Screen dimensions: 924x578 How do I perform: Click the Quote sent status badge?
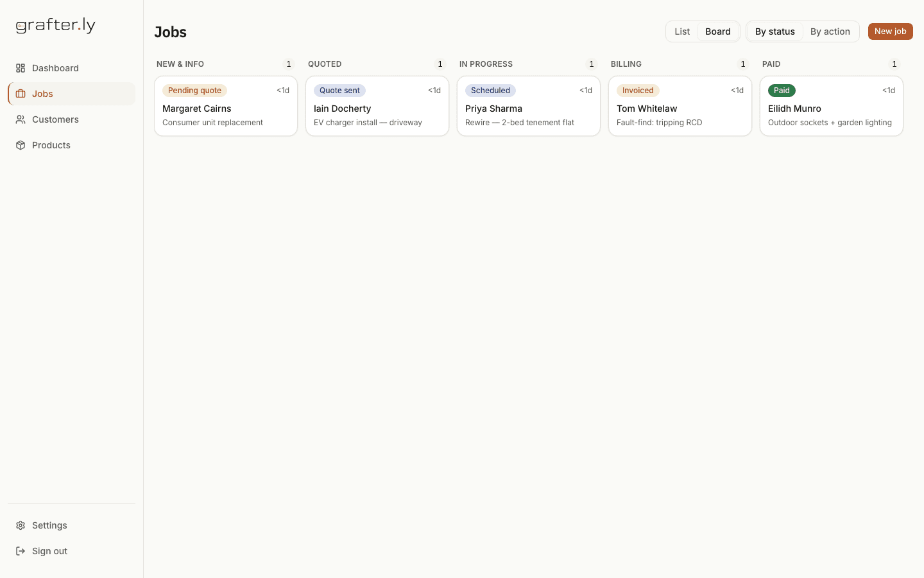(339, 91)
